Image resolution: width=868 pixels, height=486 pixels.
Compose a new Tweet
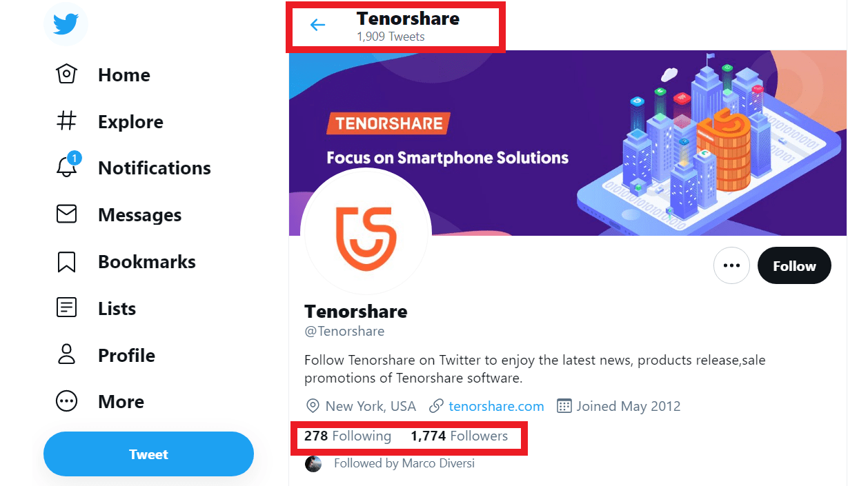coord(148,454)
